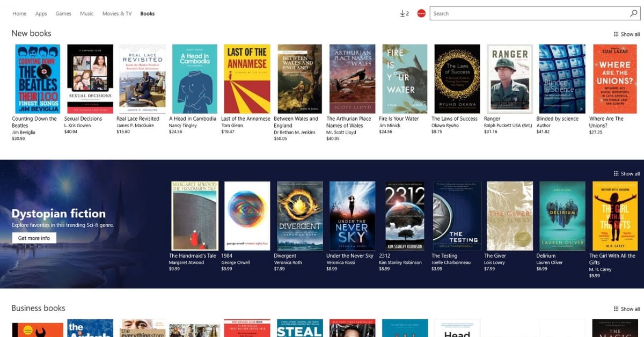
Task: Open the Music tab
Action: click(86, 13)
